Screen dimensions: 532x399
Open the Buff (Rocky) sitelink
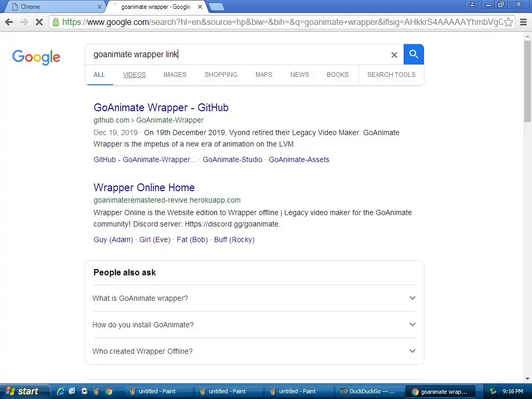pyautogui.click(x=234, y=240)
